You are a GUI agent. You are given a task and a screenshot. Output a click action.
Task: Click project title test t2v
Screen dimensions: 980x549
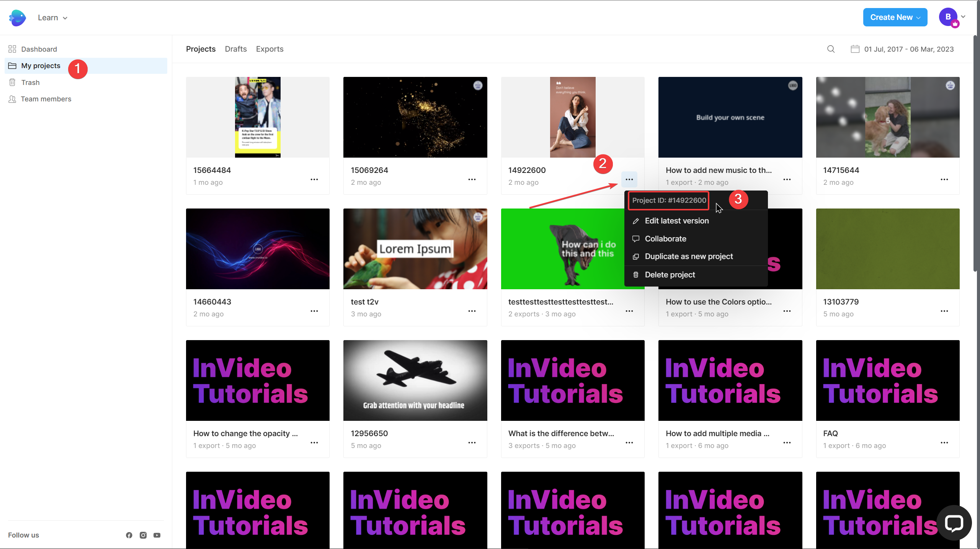click(x=365, y=302)
